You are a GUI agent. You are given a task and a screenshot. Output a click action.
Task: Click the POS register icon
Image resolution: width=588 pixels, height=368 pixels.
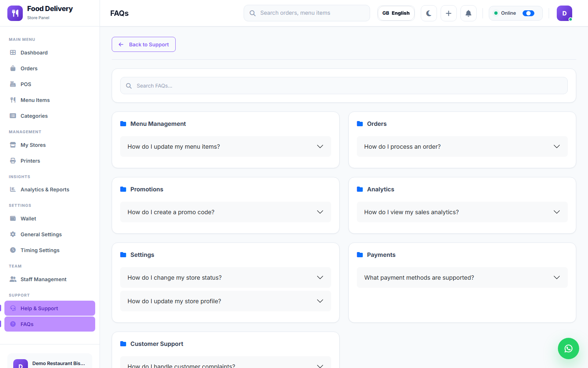click(x=13, y=84)
